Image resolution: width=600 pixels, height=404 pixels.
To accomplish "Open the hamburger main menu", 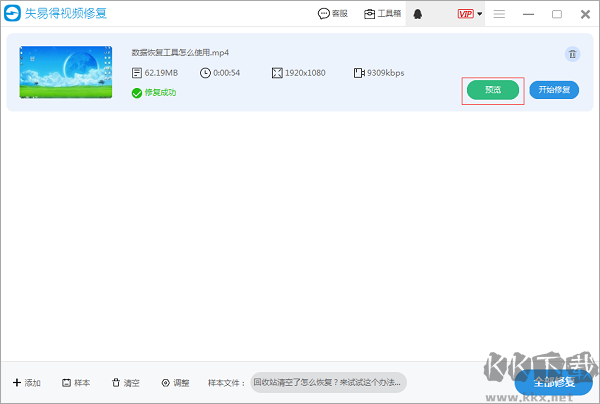I will pyautogui.click(x=499, y=14).
